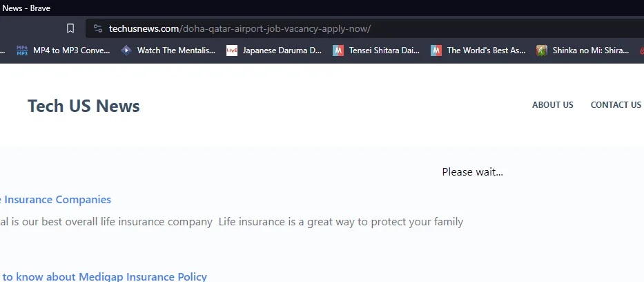Click the News - Brave window title
The height and width of the screenshot is (282, 644).
(26, 8)
